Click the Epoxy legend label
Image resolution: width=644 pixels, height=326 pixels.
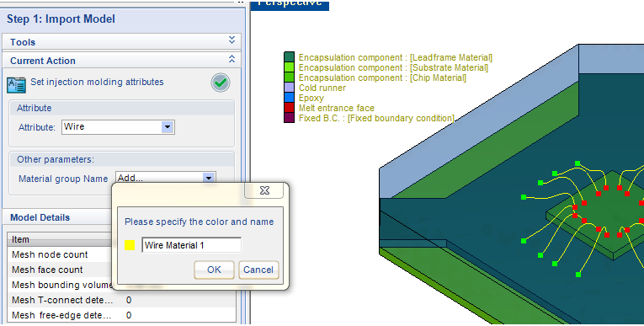pos(311,99)
